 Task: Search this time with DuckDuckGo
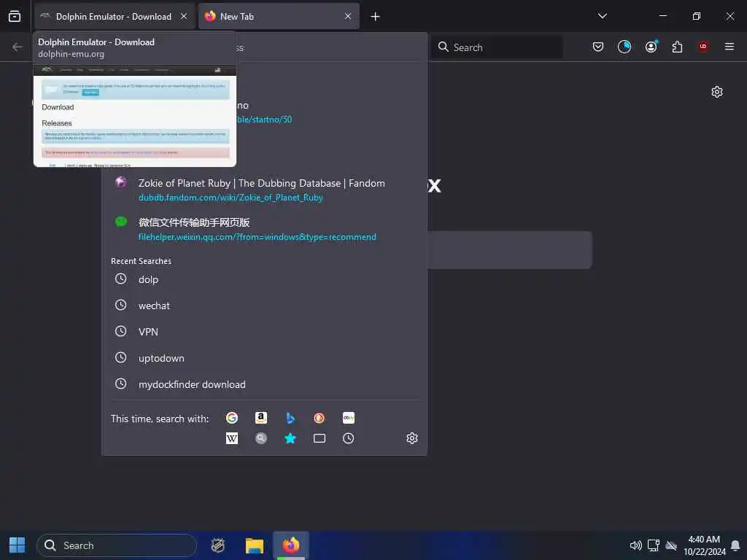pos(320,418)
